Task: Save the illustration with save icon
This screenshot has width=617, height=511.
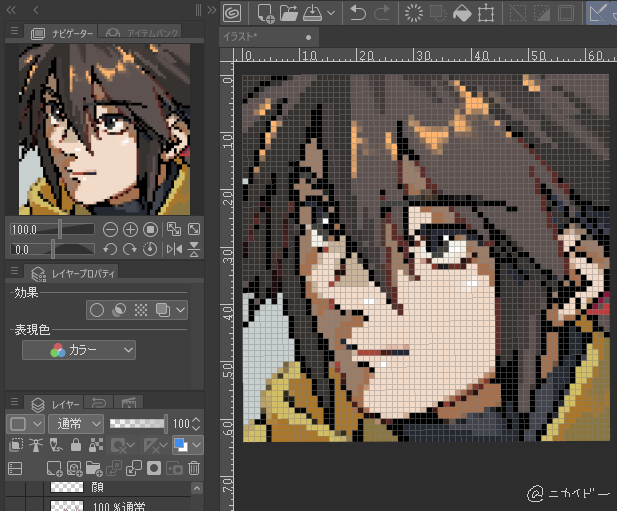Action: (313, 13)
